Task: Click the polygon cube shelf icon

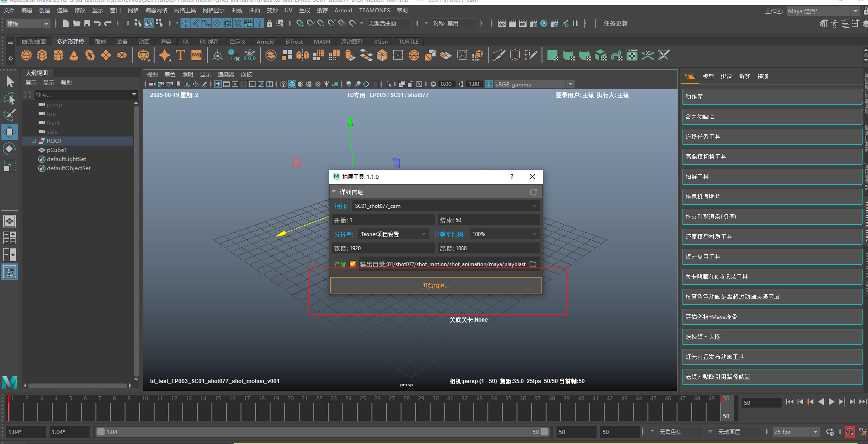Action: point(42,55)
